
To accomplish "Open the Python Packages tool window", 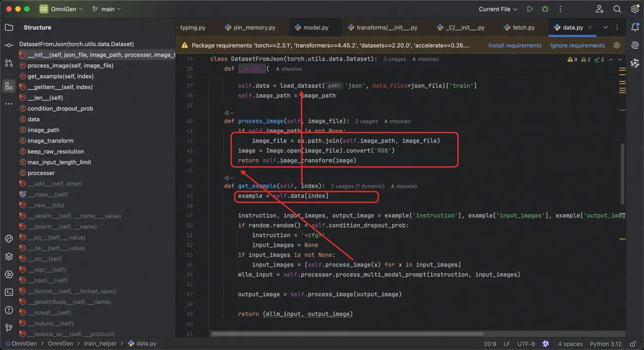I will click(x=9, y=238).
